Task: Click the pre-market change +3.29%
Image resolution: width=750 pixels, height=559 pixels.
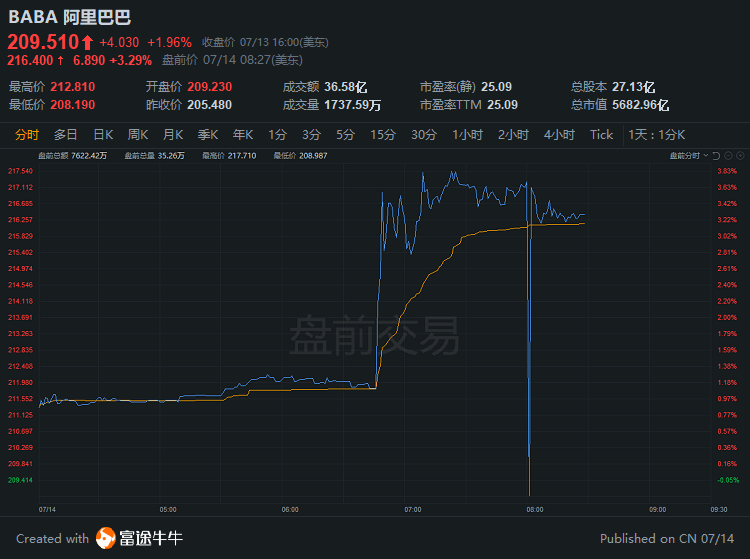Action: click(x=131, y=60)
